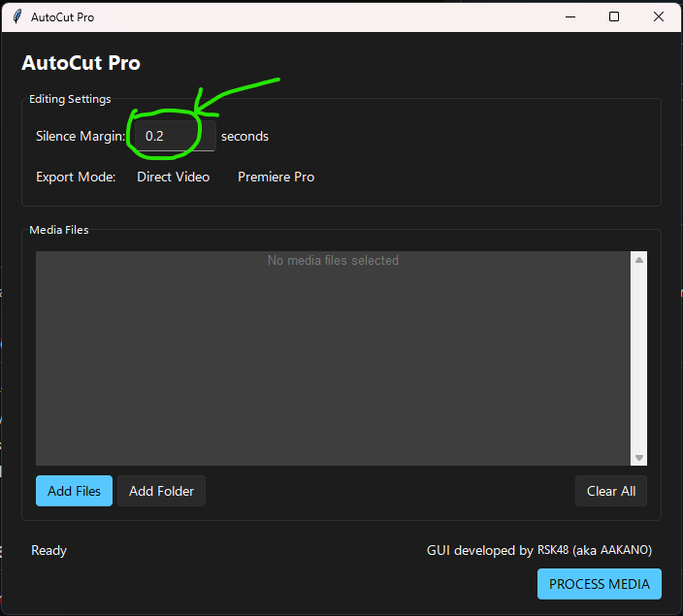Image resolution: width=683 pixels, height=616 pixels.
Task: Select Premiere Pro export mode
Action: [276, 177]
